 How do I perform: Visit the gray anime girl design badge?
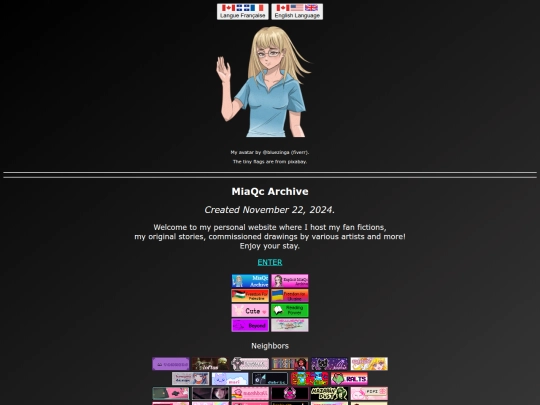click(x=190, y=378)
